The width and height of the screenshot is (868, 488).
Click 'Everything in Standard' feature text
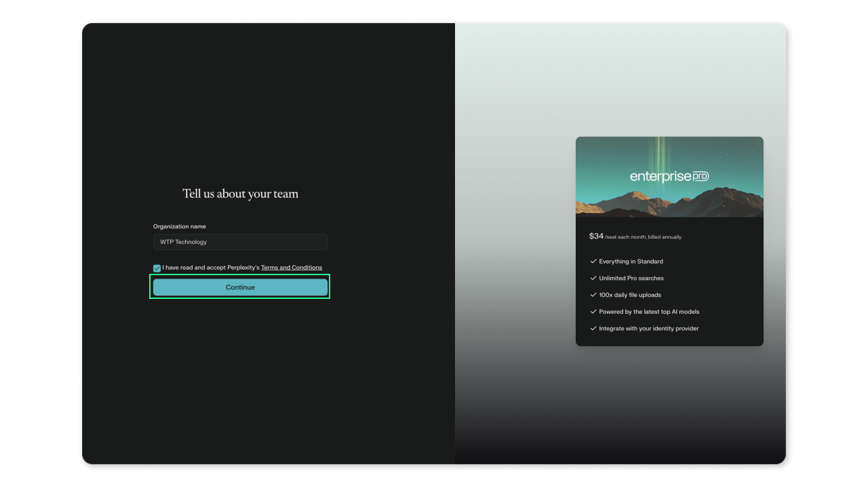point(631,262)
